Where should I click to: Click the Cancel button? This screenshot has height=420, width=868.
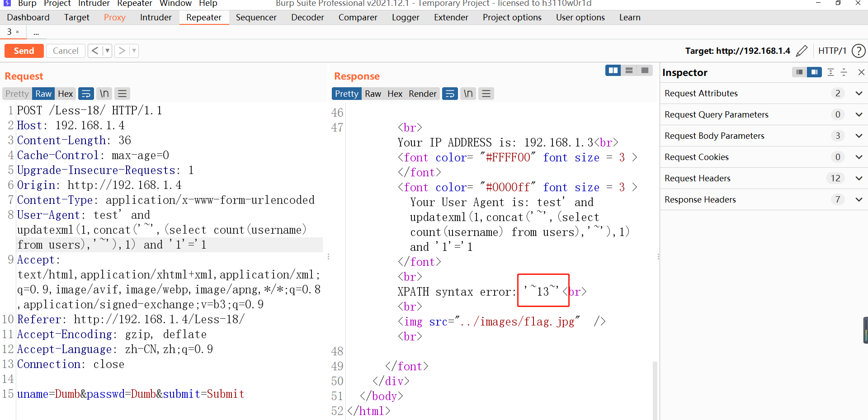click(x=66, y=51)
